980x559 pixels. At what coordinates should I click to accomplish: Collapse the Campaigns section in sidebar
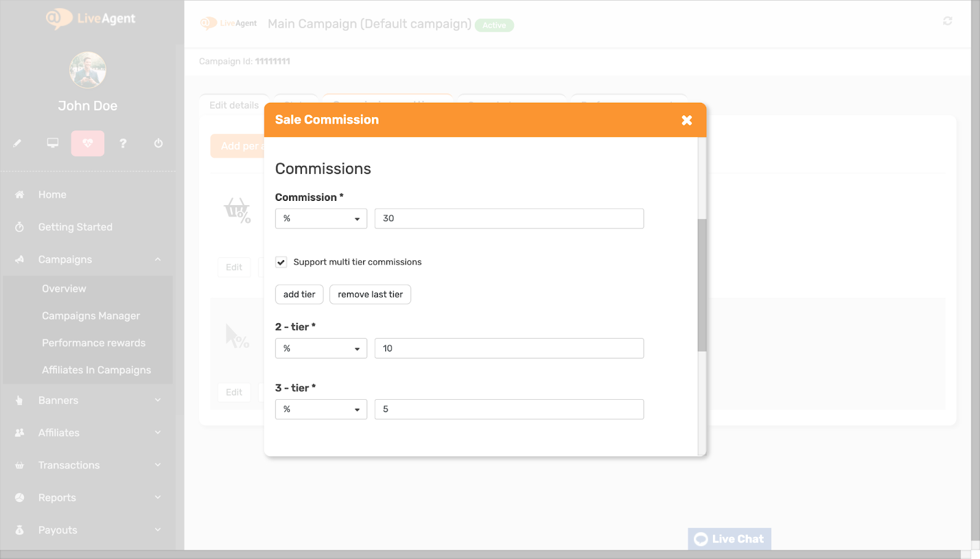click(x=158, y=259)
